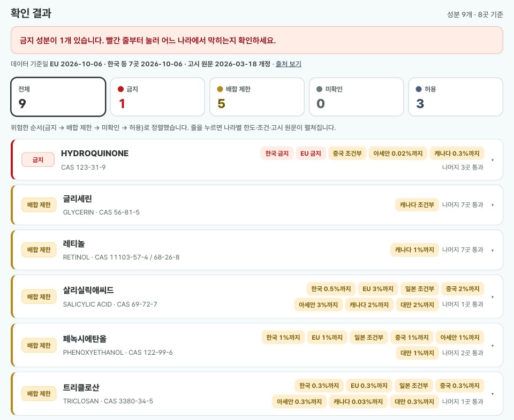The width and height of the screenshot is (514, 420).
Task: Filter by 허용 card
Action: (x=456, y=97)
